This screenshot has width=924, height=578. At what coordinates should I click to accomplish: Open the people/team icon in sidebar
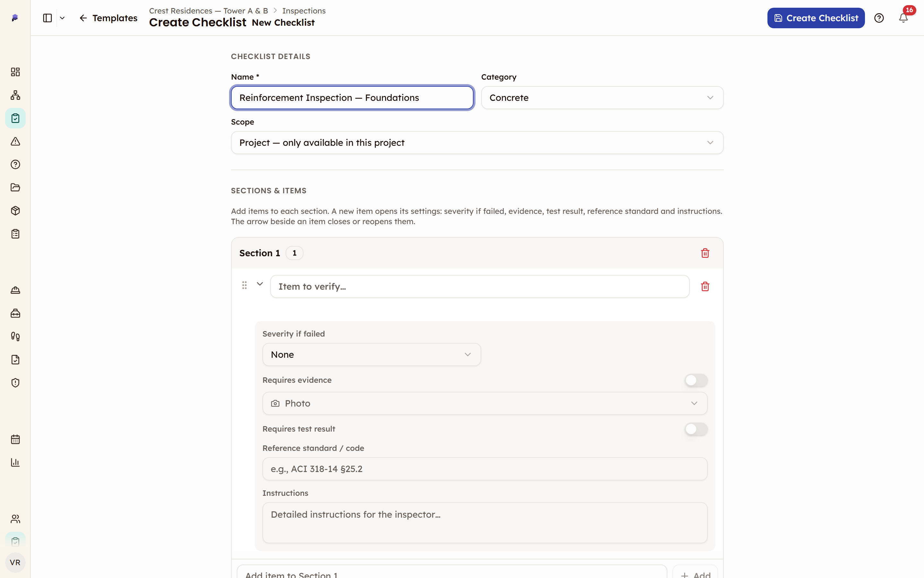15,519
